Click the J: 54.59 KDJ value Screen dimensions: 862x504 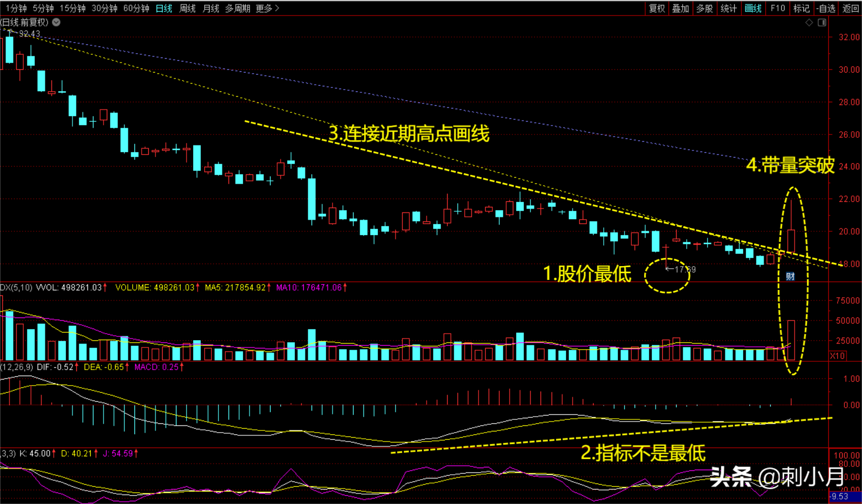tap(118, 454)
